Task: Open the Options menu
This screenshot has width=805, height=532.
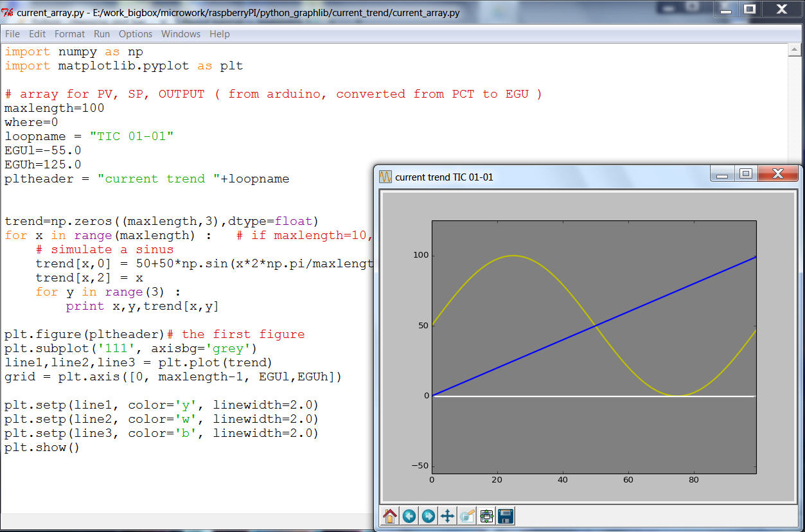Action: [x=136, y=34]
